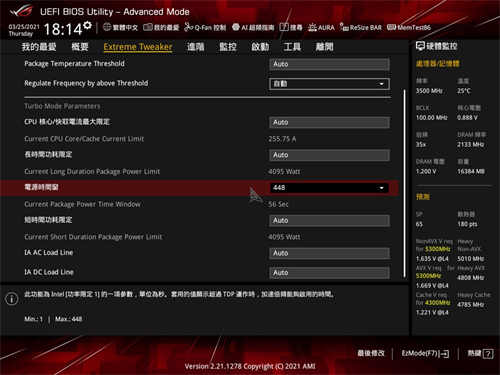
Task: Click 3500 MHz frequency in hardware monitor
Action: point(429,91)
